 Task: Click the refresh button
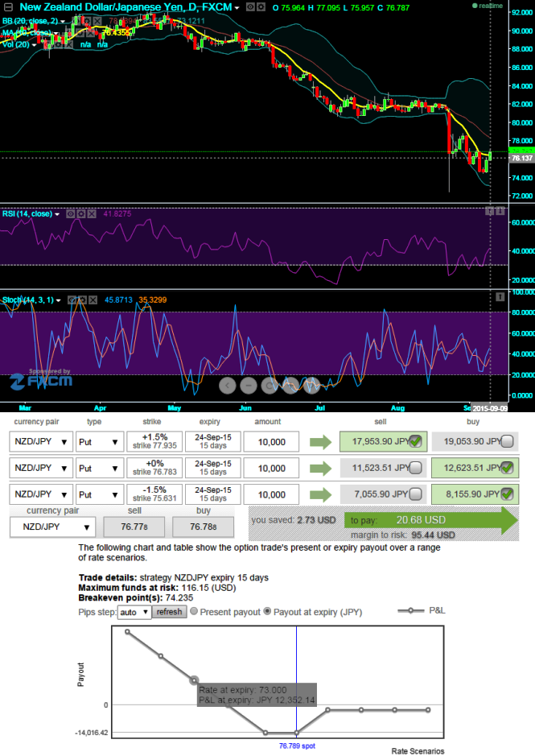coord(170,612)
